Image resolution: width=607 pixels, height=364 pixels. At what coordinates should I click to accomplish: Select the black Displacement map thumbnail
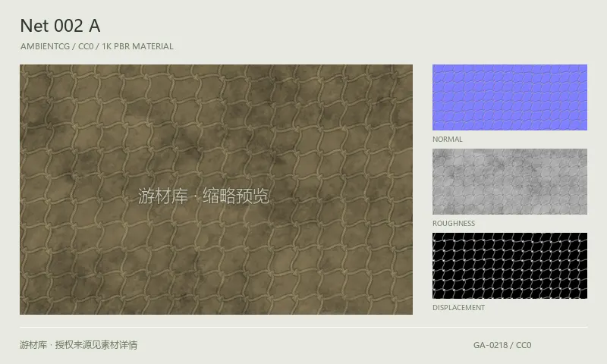tap(509, 265)
